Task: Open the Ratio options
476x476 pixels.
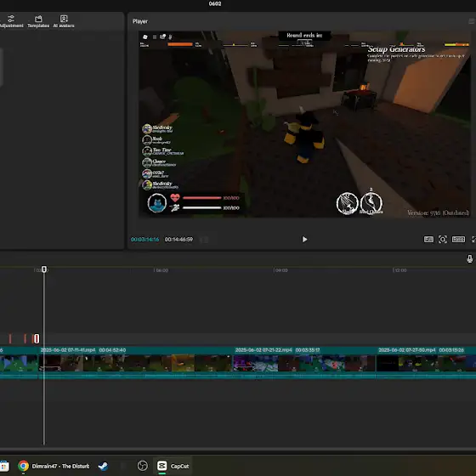Action: [458, 240]
